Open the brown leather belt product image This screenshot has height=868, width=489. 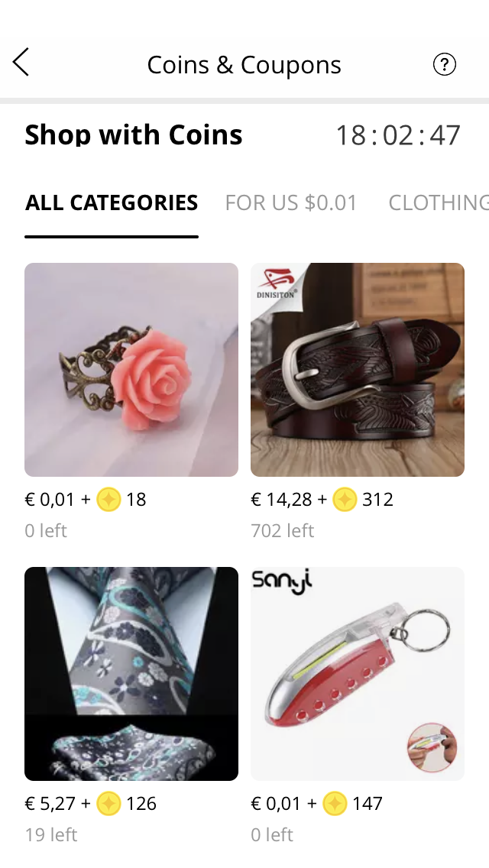click(357, 370)
